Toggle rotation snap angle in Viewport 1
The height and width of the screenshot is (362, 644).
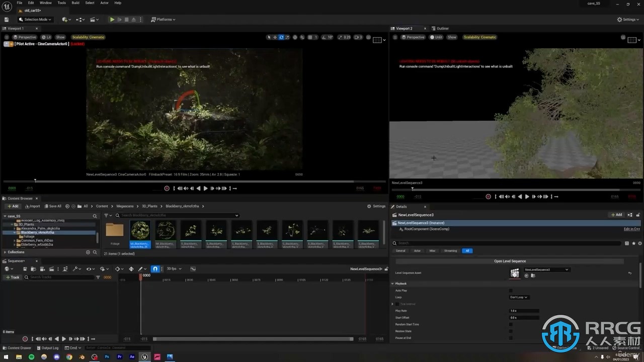tap(324, 37)
